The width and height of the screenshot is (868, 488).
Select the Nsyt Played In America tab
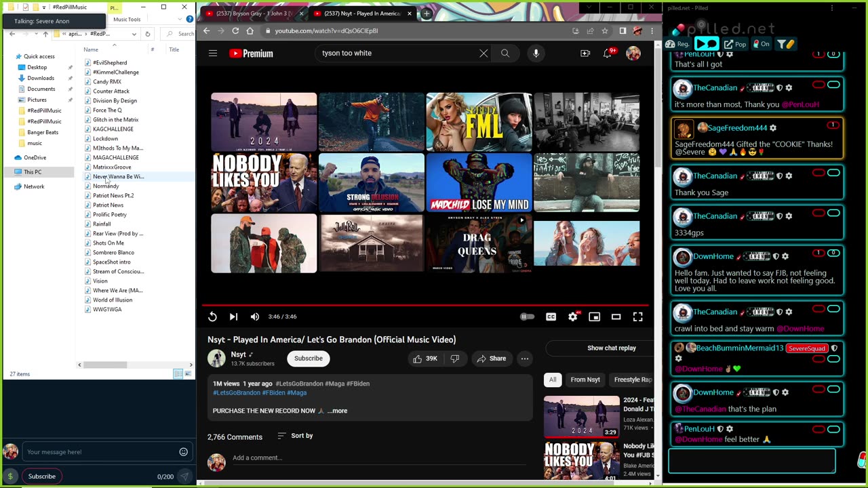point(362,13)
